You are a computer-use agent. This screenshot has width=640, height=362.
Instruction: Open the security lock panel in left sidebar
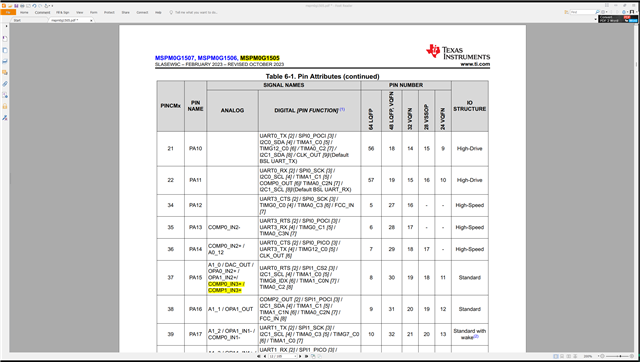(x=5, y=106)
